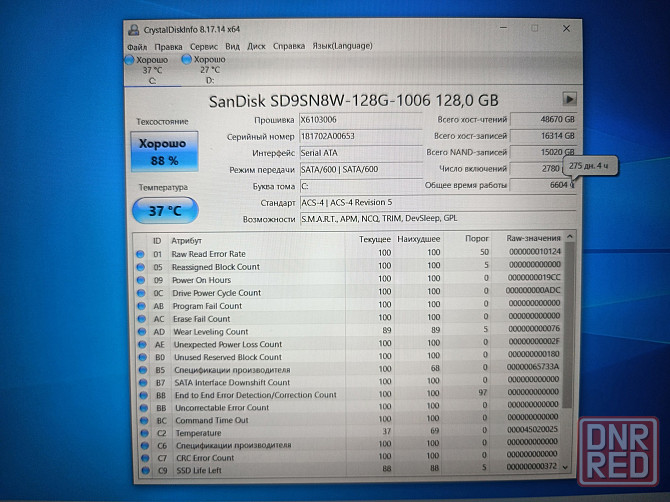This screenshot has height=502, width=670.
Task: Select the Program Fail Count row
Action: (x=348, y=305)
